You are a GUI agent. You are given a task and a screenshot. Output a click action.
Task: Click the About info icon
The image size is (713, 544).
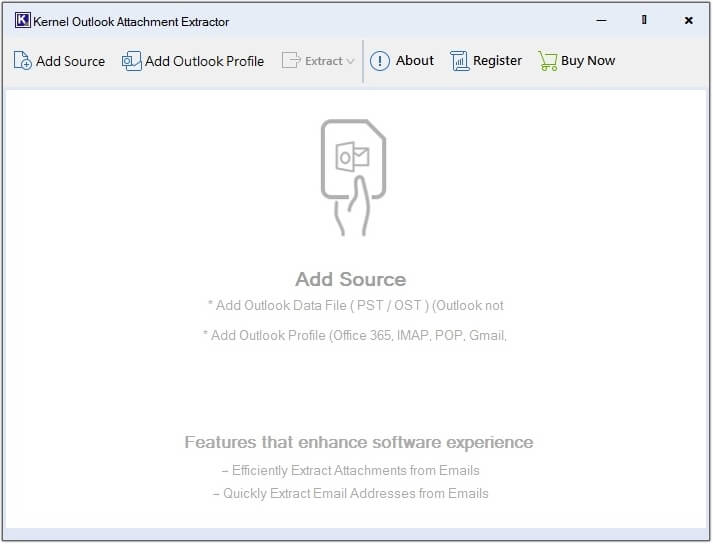coord(380,61)
